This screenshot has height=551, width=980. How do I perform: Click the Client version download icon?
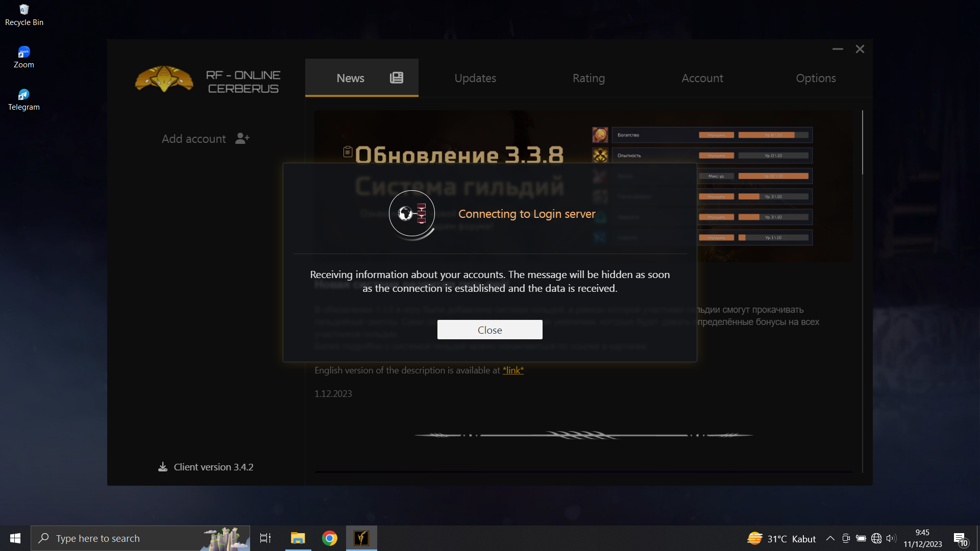[x=163, y=467]
